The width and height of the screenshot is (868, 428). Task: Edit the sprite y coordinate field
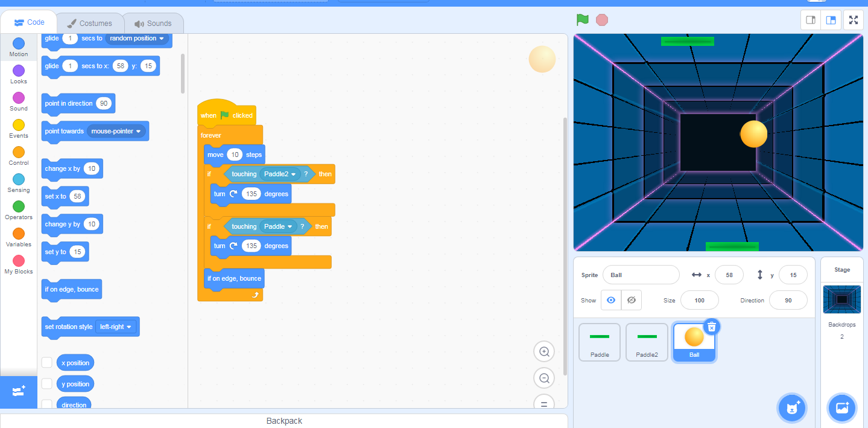pyautogui.click(x=793, y=275)
